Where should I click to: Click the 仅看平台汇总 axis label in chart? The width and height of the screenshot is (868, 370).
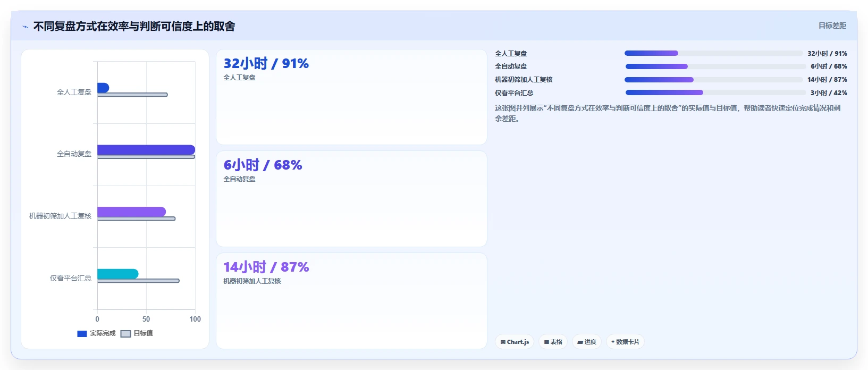(x=71, y=278)
